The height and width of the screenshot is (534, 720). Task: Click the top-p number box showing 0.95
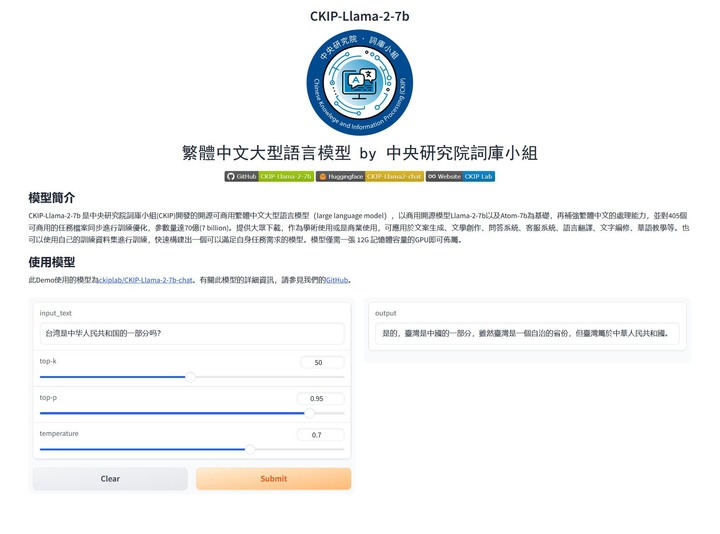(x=321, y=399)
